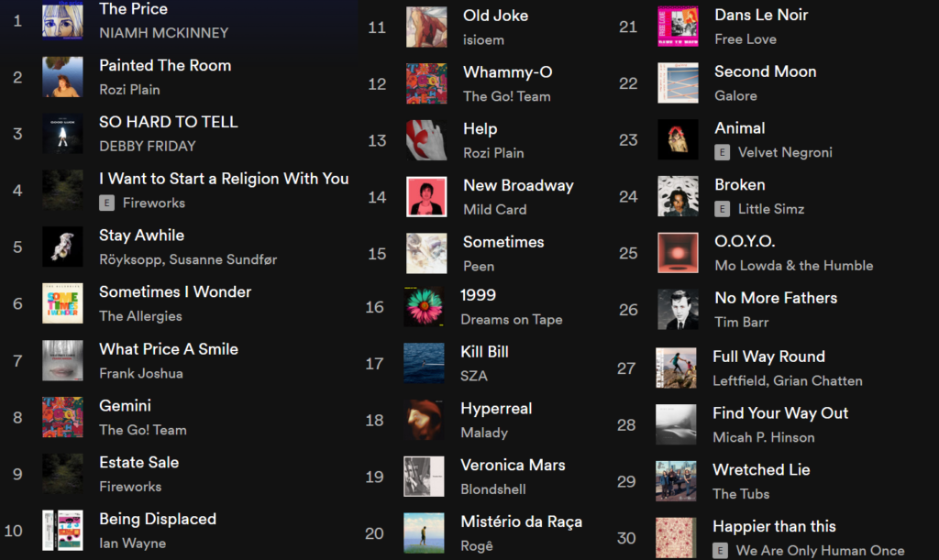The image size is (939, 560).
Task: Click the explicit badge beside Little Simz
Action: point(723,209)
